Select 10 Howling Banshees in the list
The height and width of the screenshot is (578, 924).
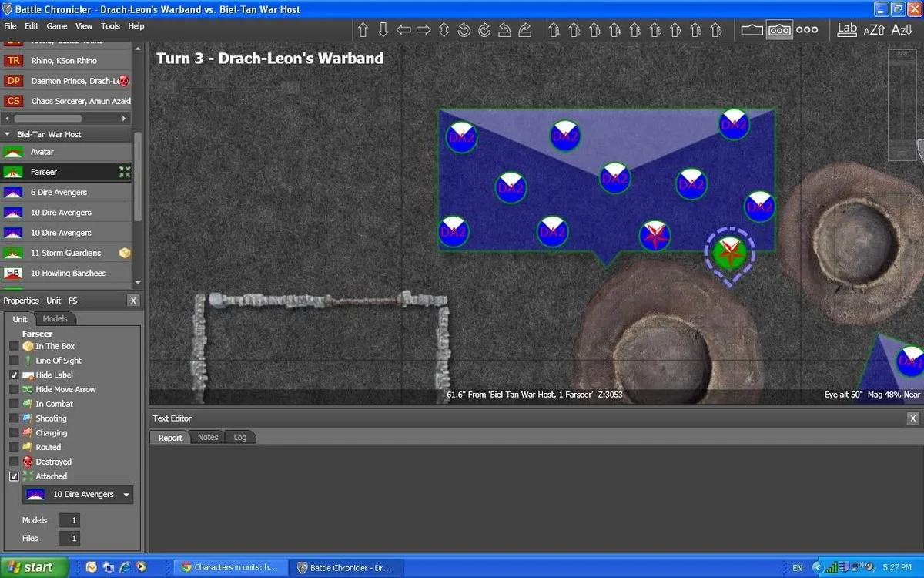(x=67, y=273)
